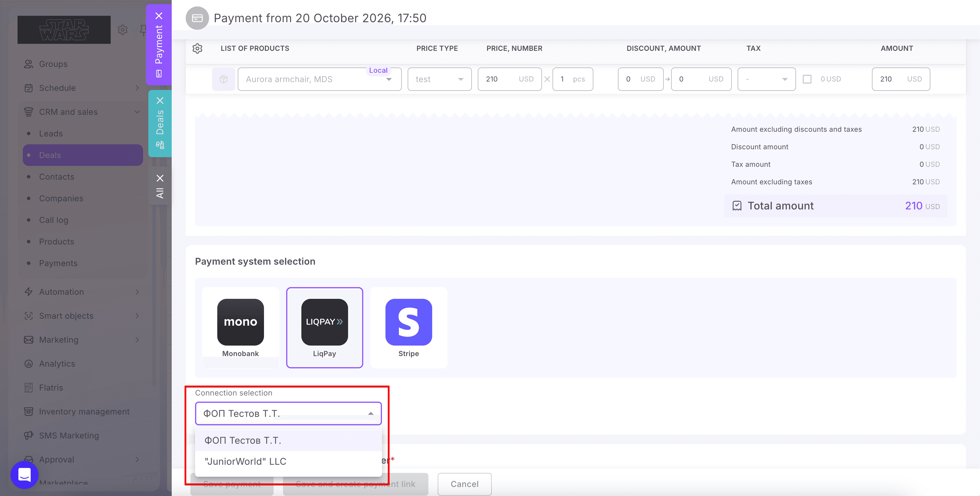980x496 pixels.
Task: Select "JuniorWorld" LLC connection option
Action: pyautogui.click(x=289, y=461)
